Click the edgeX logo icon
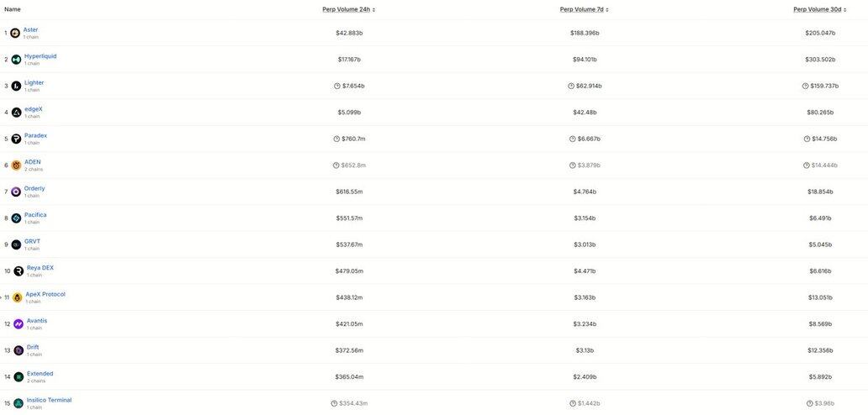The width and height of the screenshot is (868, 415). (x=16, y=113)
